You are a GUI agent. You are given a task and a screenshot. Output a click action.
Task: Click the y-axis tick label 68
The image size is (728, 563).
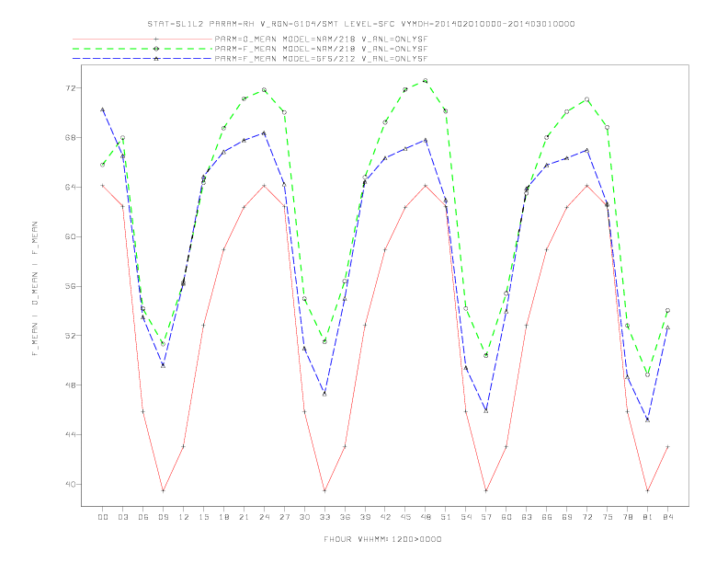[71, 137]
